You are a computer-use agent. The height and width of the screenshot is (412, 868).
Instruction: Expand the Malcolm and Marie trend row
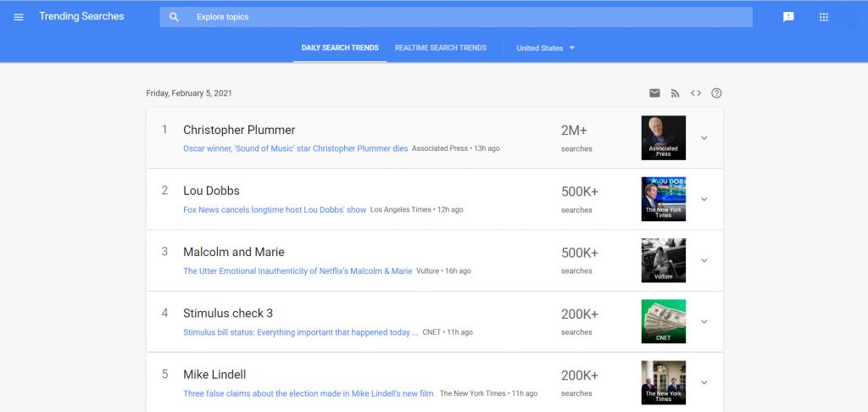click(704, 260)
